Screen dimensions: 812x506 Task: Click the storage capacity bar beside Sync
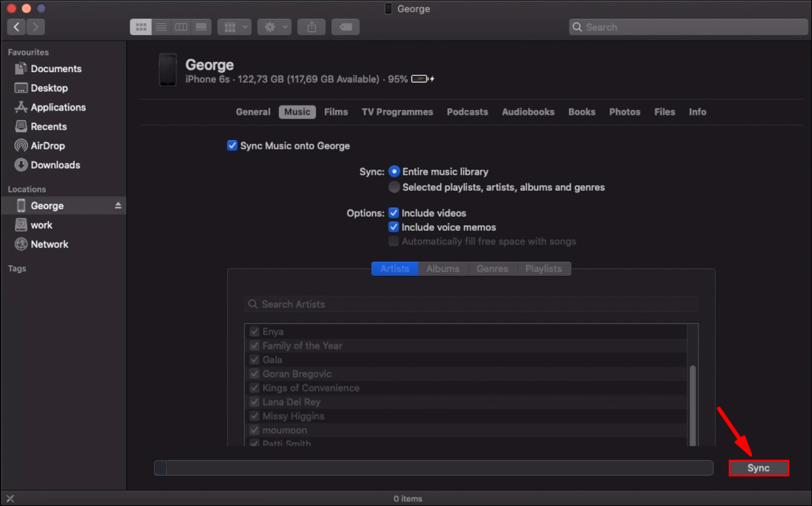(433, 468)
